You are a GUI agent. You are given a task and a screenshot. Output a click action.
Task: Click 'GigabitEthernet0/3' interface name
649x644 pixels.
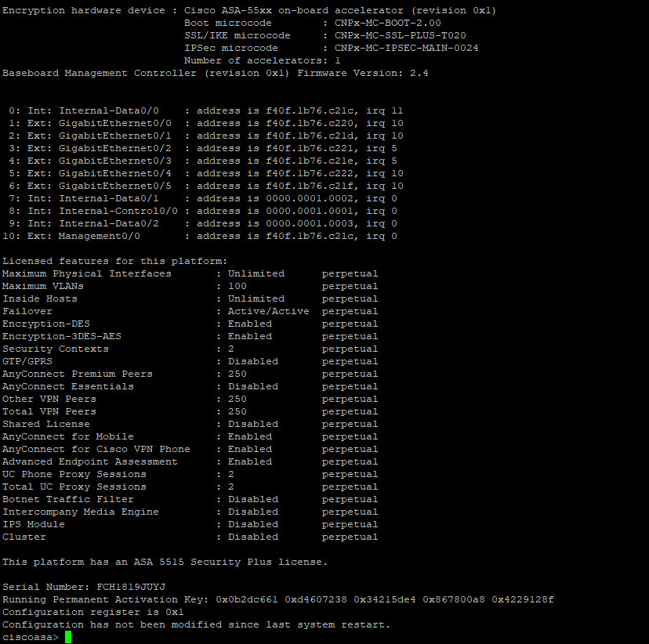coord(115,161)
